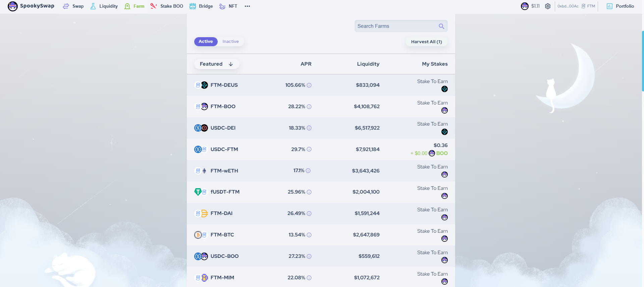Click the page vertical scrollbar
This screenshot has height=287, width=644.
[643, 61]
